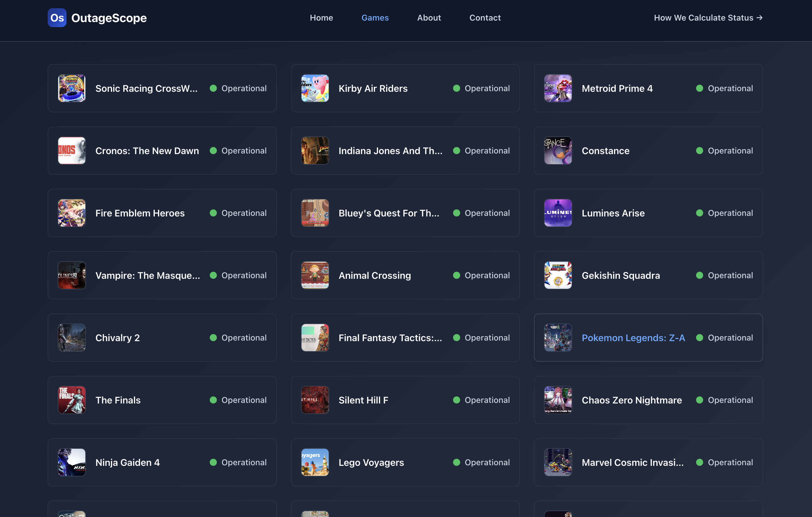
Task: Click the Chivalry 2 game title
Action: (117, 338)
